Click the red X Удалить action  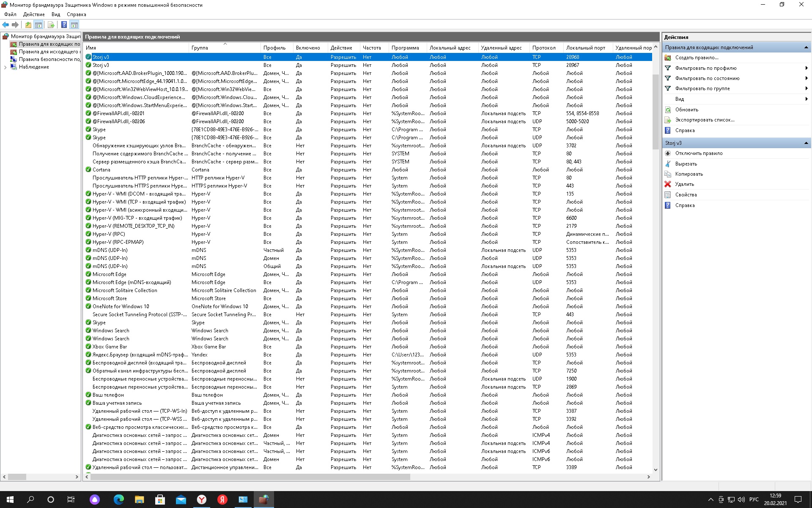coord(684,184)
